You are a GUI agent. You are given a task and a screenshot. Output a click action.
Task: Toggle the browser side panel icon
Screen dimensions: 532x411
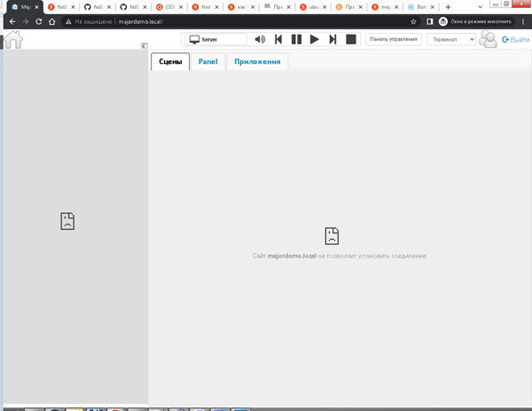click(x=429, y=21)
